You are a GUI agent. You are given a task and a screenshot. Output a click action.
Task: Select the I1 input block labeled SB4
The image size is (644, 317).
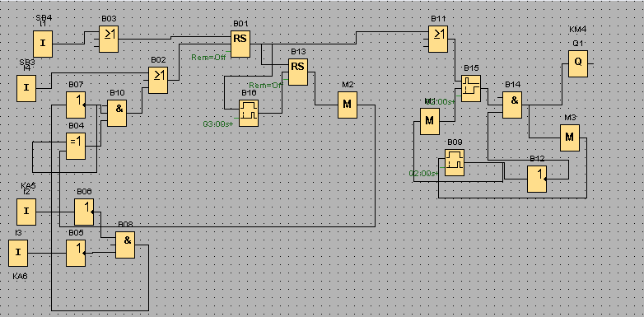43,44
